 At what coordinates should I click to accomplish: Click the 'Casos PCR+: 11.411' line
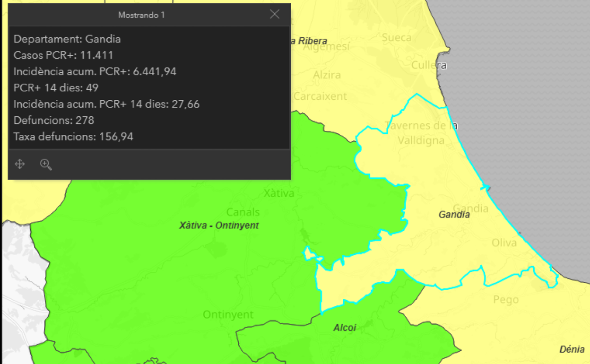click(x=63, y=55)
